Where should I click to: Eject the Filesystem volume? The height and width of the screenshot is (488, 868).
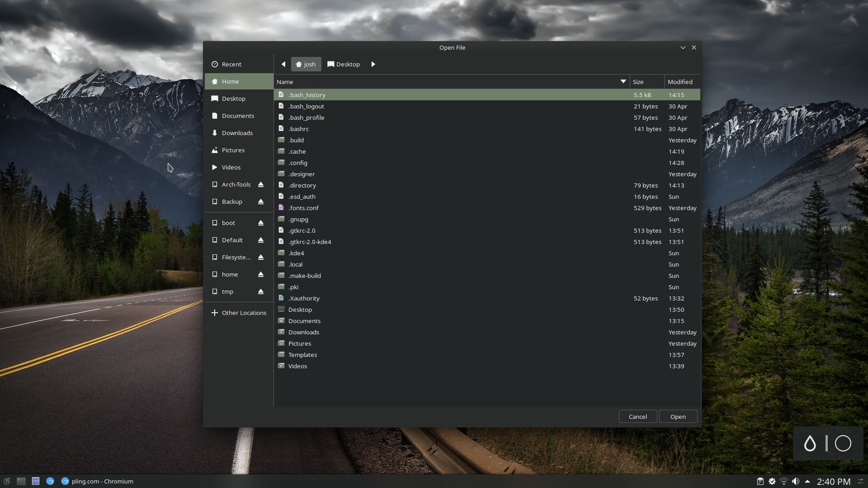(x=261, y=257)
